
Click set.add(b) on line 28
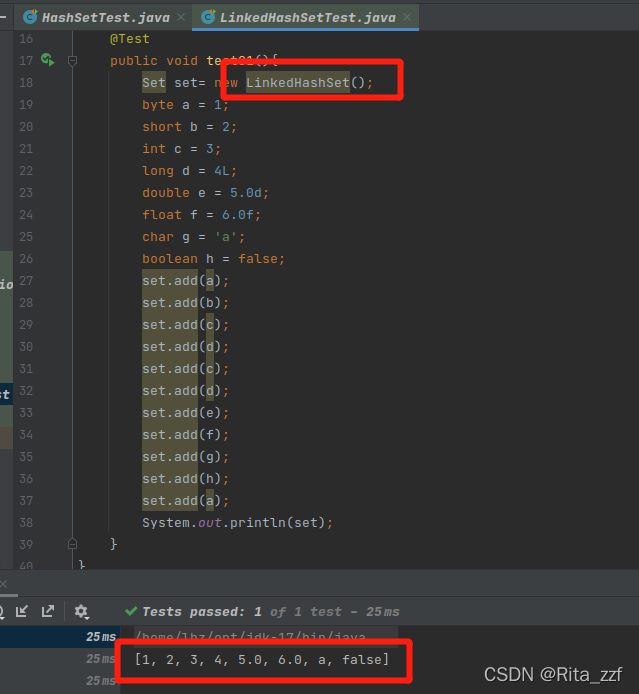(185, 303)
